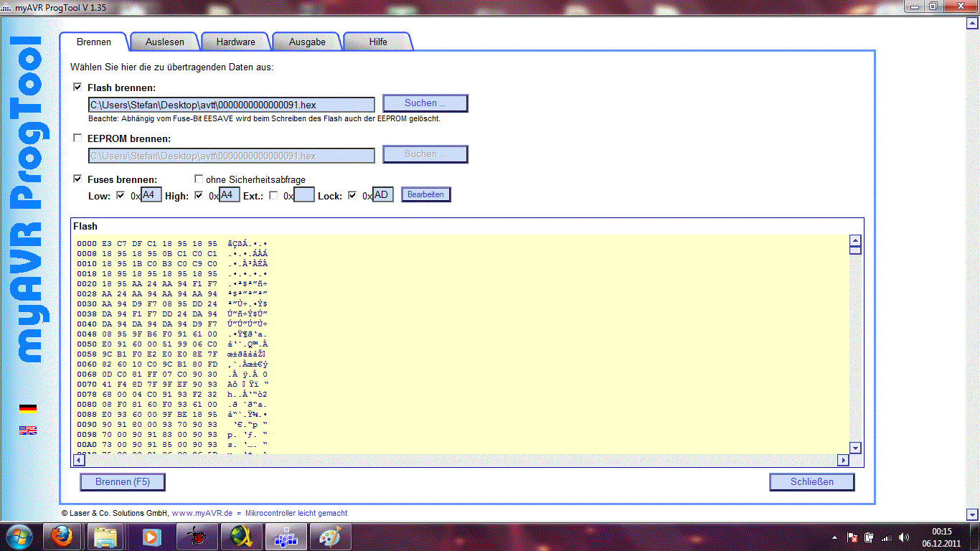Click the volume speaker icon in tray
980x551 pixels.
click(903, 537)
